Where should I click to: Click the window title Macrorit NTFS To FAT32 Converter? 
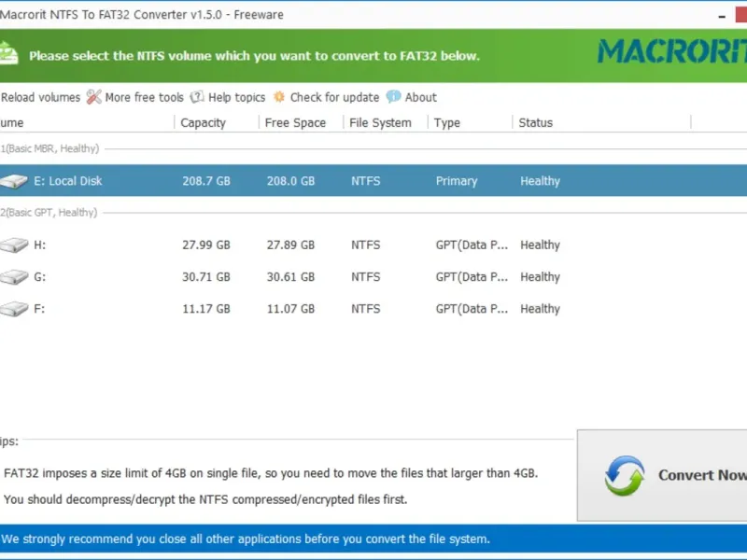(142, 15)
